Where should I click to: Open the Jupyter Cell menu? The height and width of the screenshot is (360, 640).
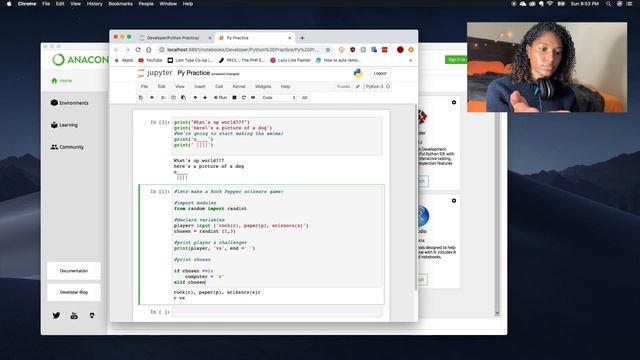(x=219, y=87)
